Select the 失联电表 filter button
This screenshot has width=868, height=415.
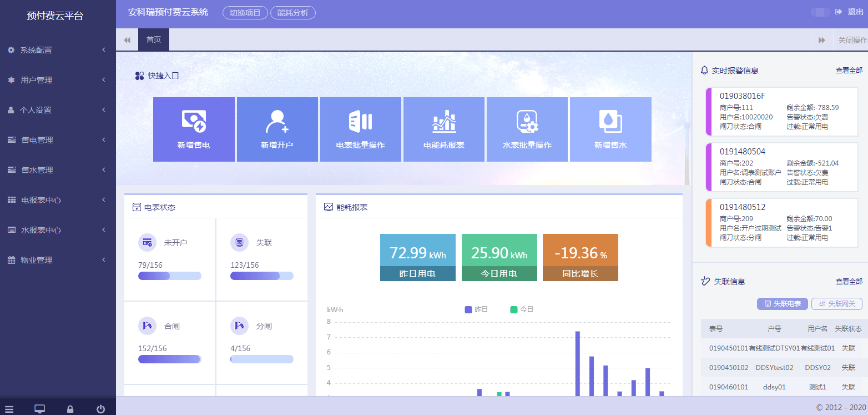coord(783,304)
